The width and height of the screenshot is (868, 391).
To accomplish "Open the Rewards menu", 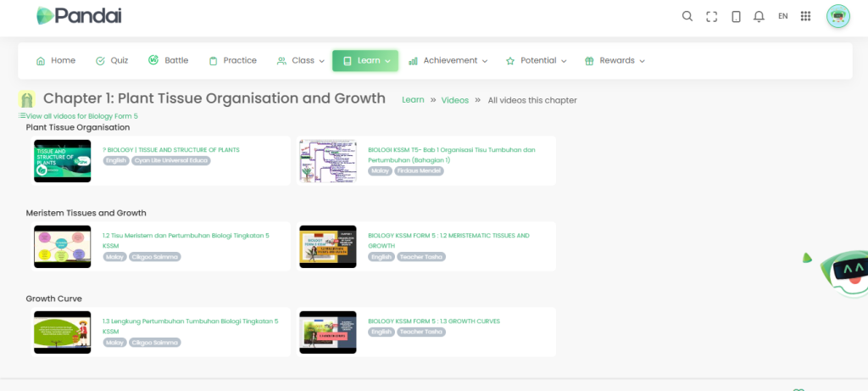I will click(615, 61).
